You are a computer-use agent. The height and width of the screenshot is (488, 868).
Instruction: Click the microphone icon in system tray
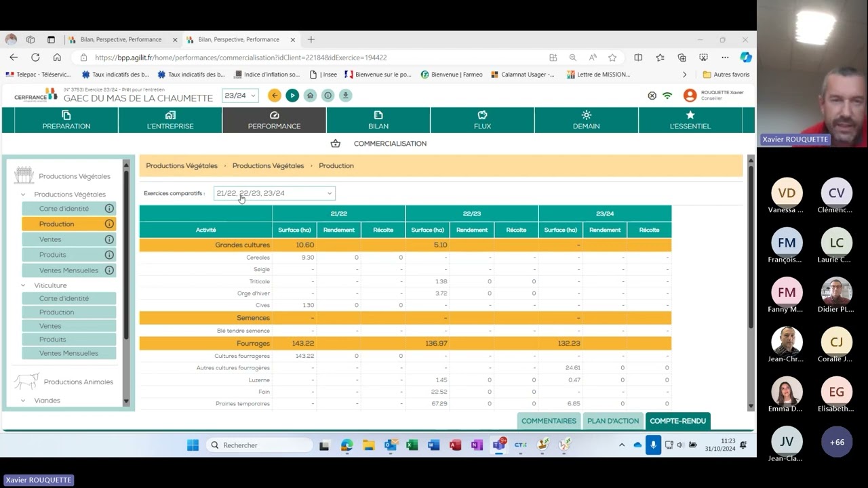point(653,445)
